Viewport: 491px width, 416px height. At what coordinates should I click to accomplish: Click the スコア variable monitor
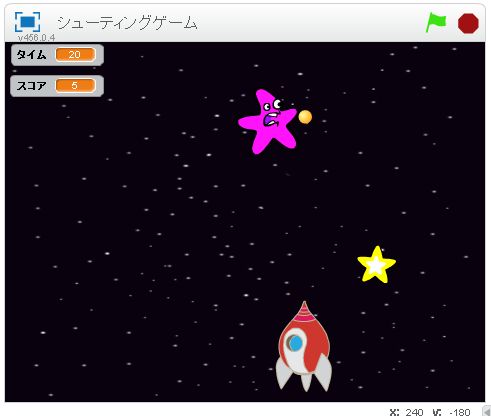point(57,86)
